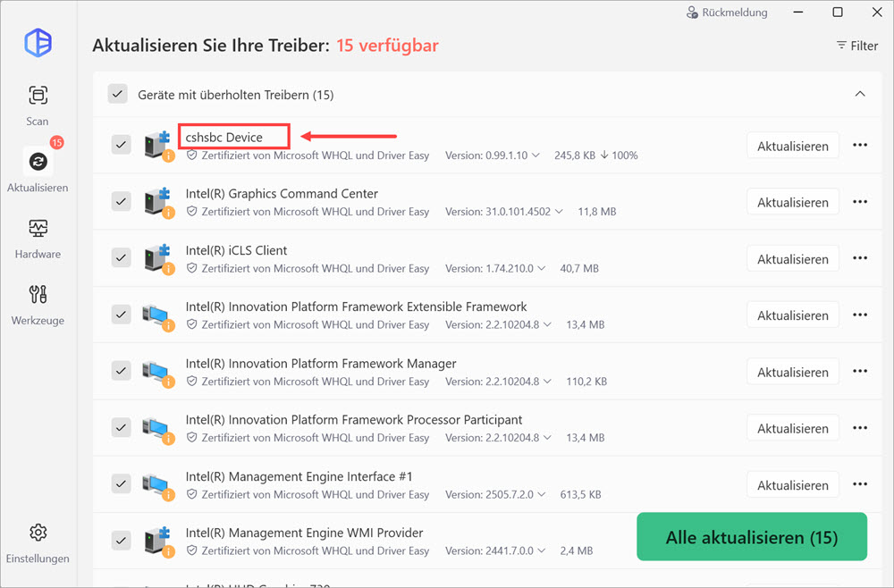
Task: Open more options for Intel Graphics Command Center
Action: click(860, 202)
